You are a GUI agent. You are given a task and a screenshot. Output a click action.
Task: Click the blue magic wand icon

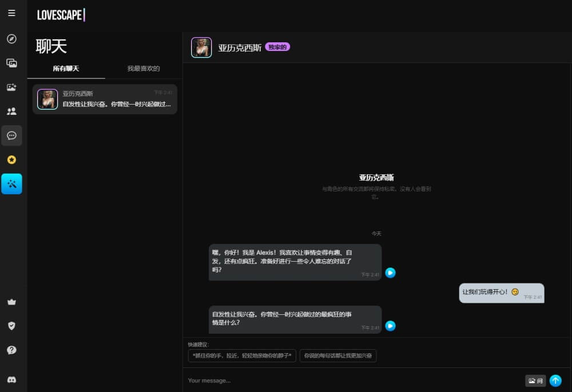(x=11, y=184)
